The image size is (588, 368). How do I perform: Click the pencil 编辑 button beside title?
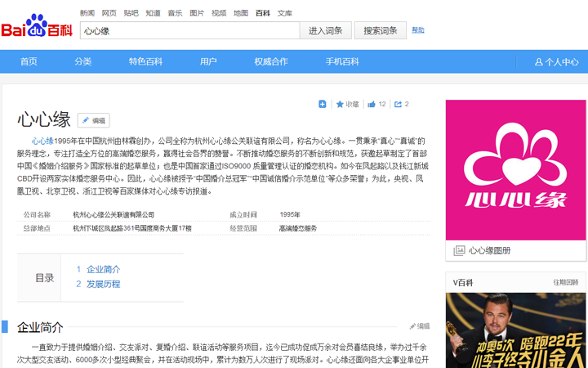coord(94,120)
